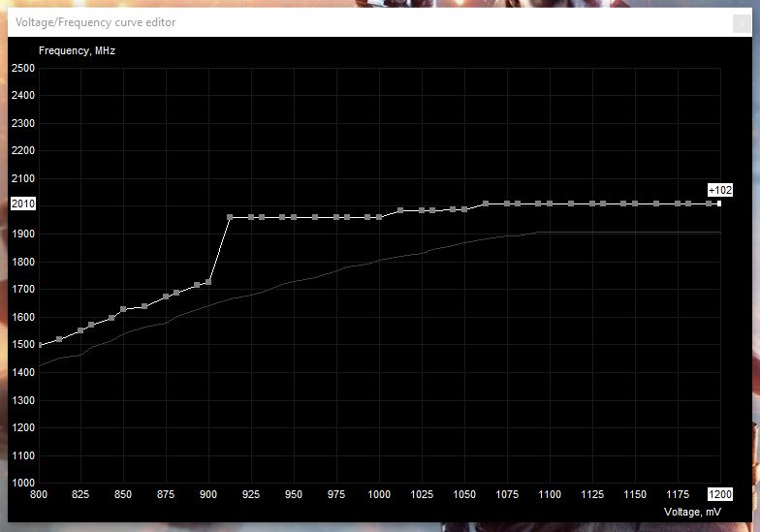Click the 1900 frequency axis label
This screenshot has height=532, width=760.
pos(23,235)
